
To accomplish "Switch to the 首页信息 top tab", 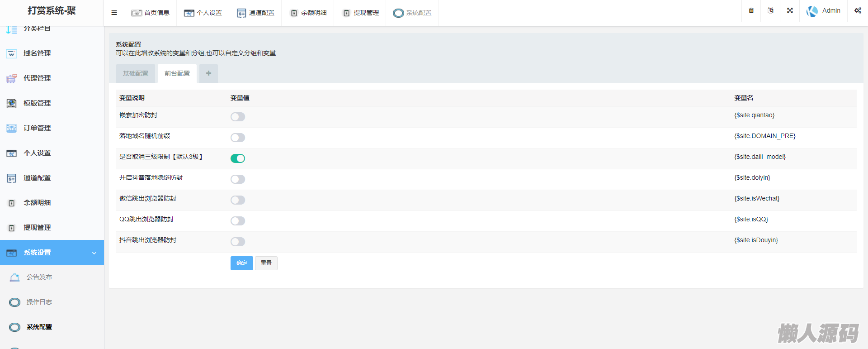I will 150,13.
